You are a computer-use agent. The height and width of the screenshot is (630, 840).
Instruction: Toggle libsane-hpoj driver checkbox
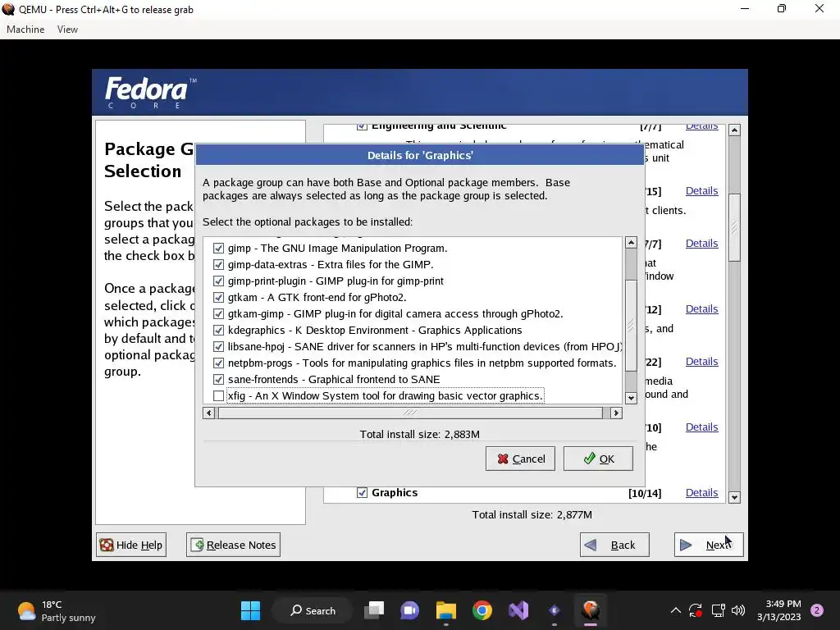coord(218,347)
